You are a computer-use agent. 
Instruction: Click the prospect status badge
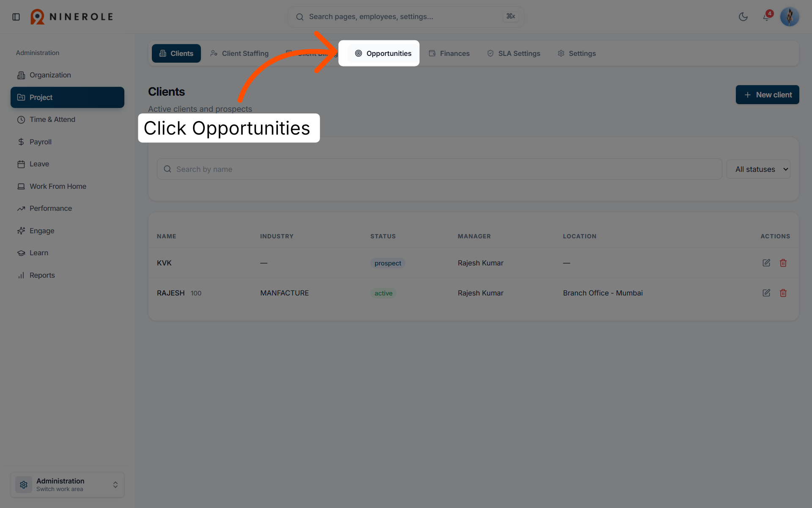388,263
